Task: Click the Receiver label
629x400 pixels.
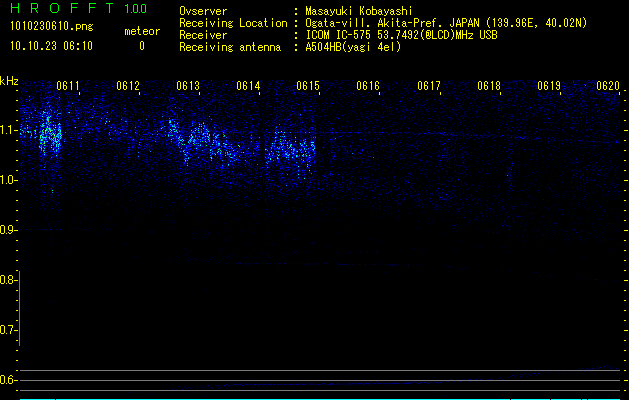Action: coord(203,35)
